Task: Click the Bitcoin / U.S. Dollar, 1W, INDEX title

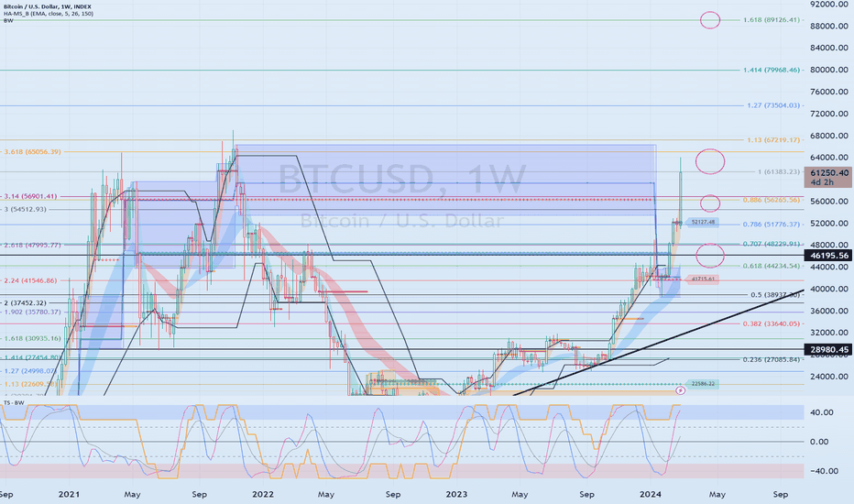Action: tap(48, 6)
